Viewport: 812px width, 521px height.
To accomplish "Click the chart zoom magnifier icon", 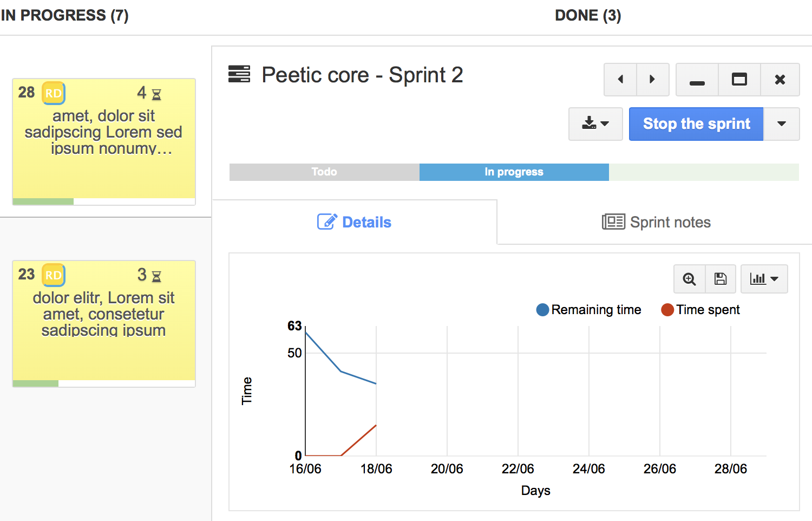I will click(689, 279).
